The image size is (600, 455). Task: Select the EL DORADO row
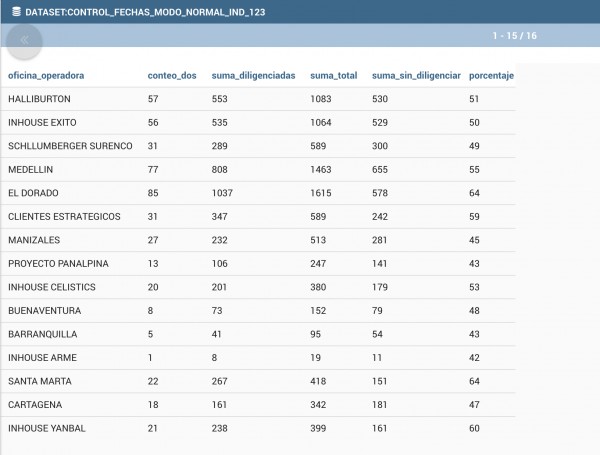258,193
